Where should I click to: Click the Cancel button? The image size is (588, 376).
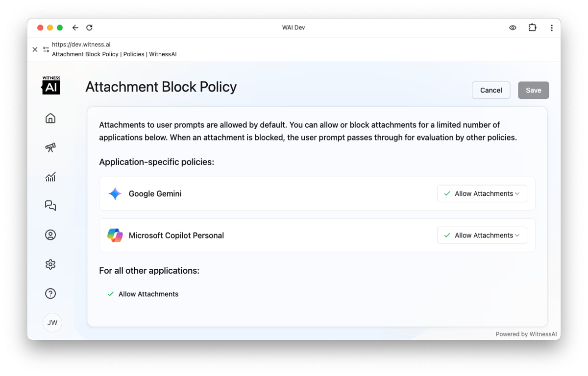click(x=491, y=90)
